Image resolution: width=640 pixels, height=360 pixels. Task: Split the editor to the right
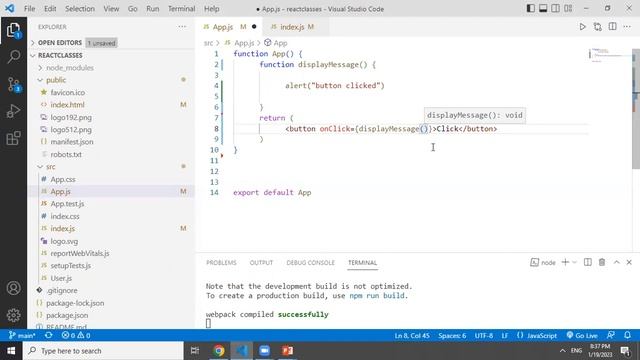click(613, 27)
